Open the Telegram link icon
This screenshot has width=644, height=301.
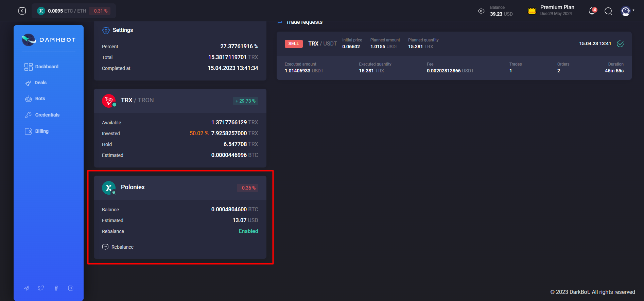point(27,288)
